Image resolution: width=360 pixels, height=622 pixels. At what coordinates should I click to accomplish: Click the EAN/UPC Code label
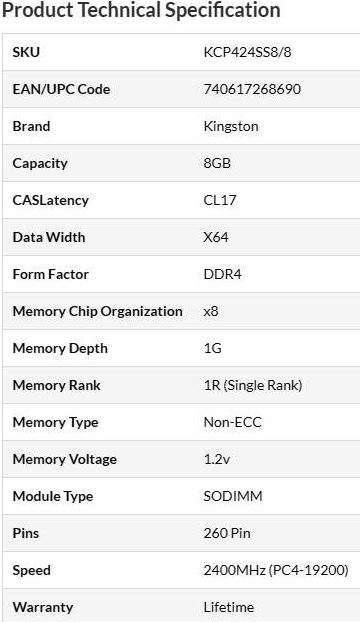(61, 89)
